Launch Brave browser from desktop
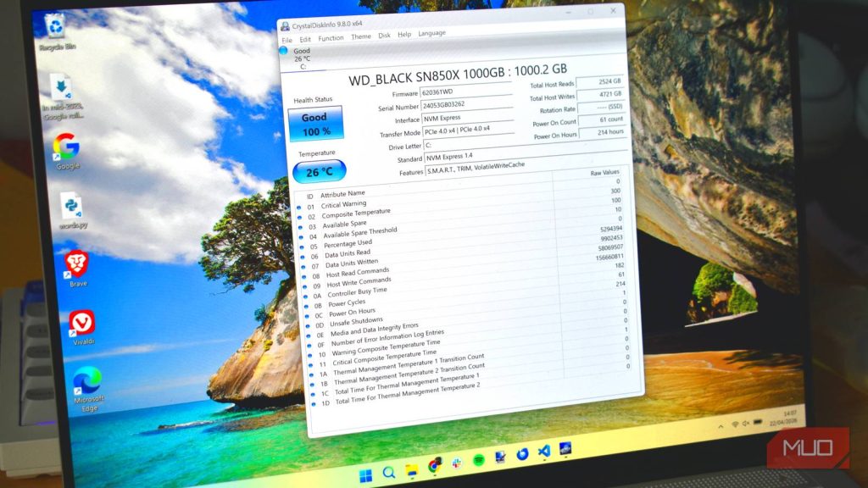 77,269
